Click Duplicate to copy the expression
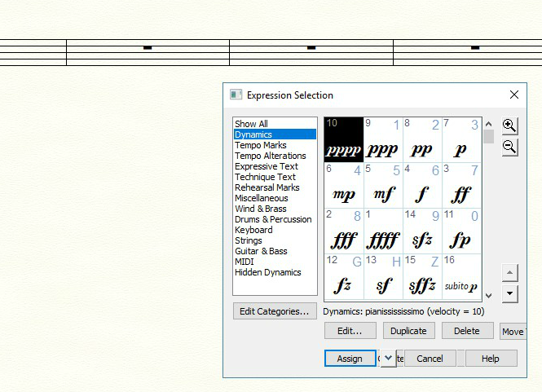542x392 pixels. [408, 331]
